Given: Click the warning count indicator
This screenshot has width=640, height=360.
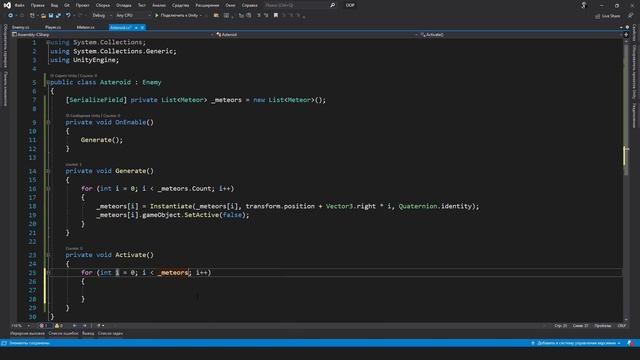Looking at the screenshot, I should [59, 326].
